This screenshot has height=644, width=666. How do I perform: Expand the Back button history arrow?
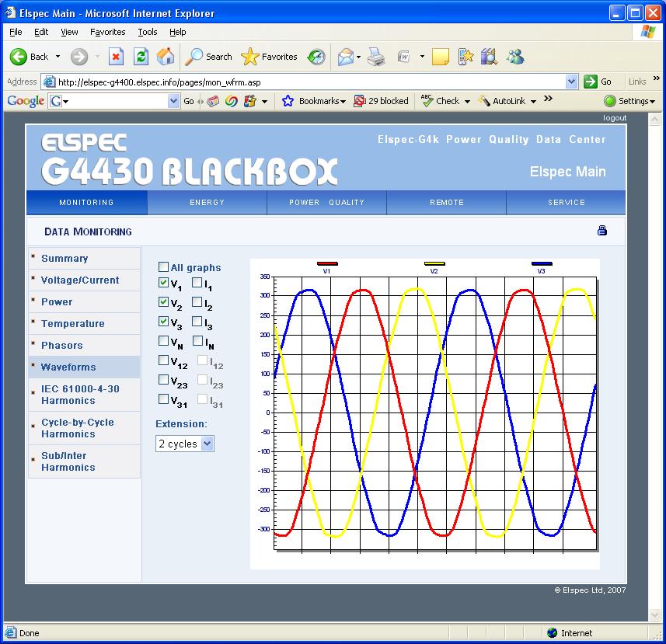tap(58, 57)
